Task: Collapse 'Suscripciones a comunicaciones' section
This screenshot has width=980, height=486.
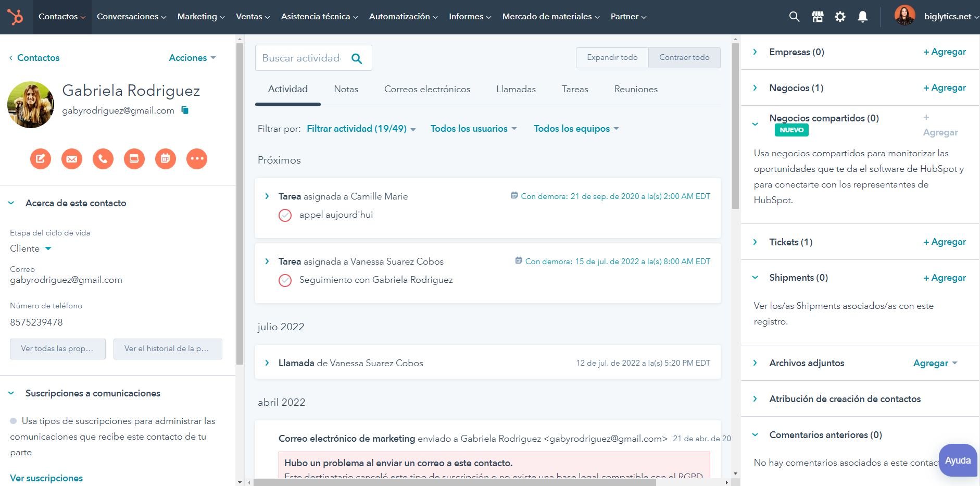Action: (x=11, y=393)
